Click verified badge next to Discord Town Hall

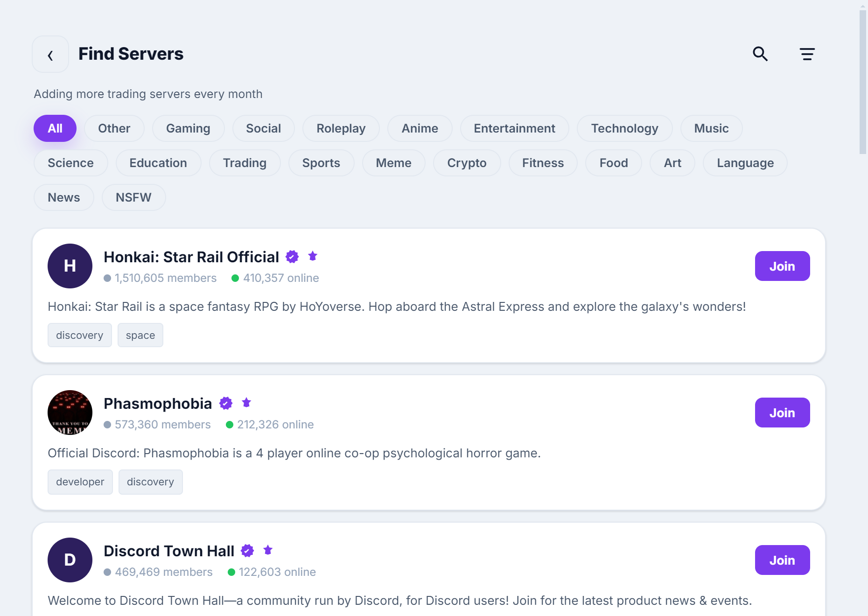tap(247, 551)
